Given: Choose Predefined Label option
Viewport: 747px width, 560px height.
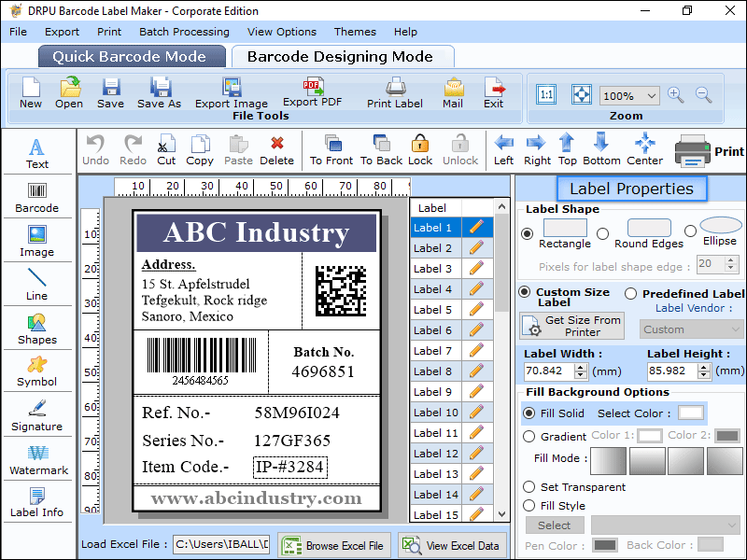Looking at the screenshot, I should pos(631,294).
